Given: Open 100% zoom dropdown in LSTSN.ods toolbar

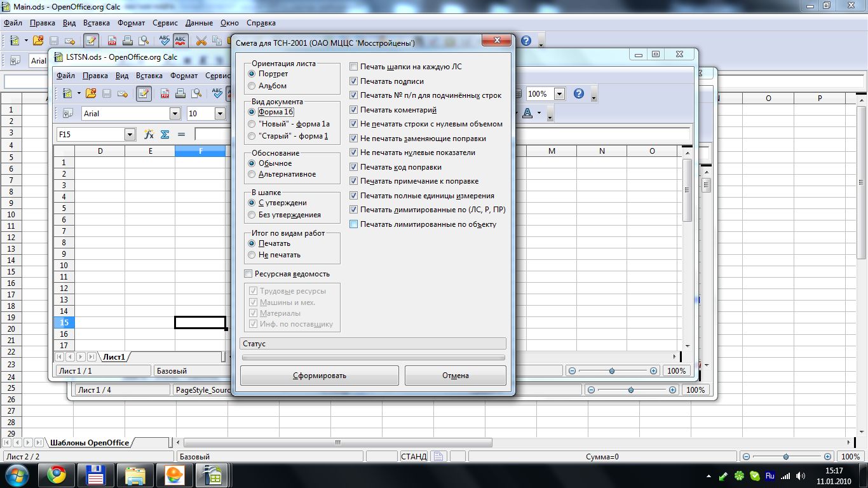Looking at the screenshot, I should 559,93.
